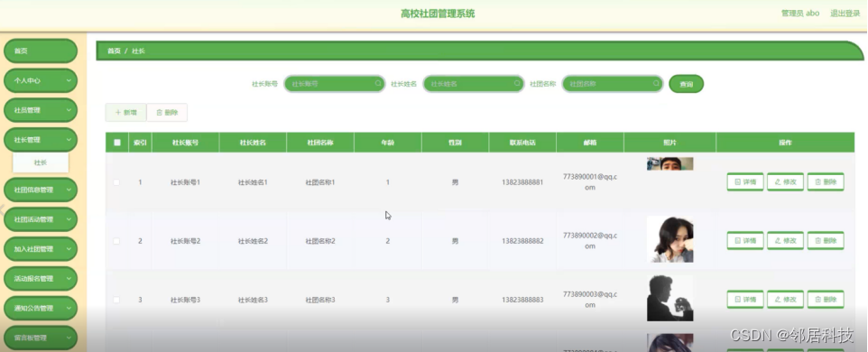Image resolution: width=868 pixels, height=352 pixels.
Task: Open 详情 for row 社长账号3
Action: pos(745,300)
